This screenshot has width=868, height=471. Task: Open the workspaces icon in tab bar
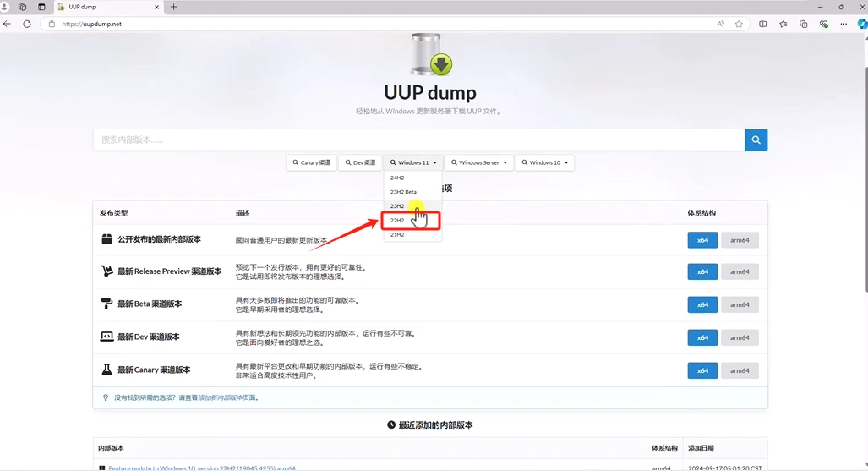(22, 8)
